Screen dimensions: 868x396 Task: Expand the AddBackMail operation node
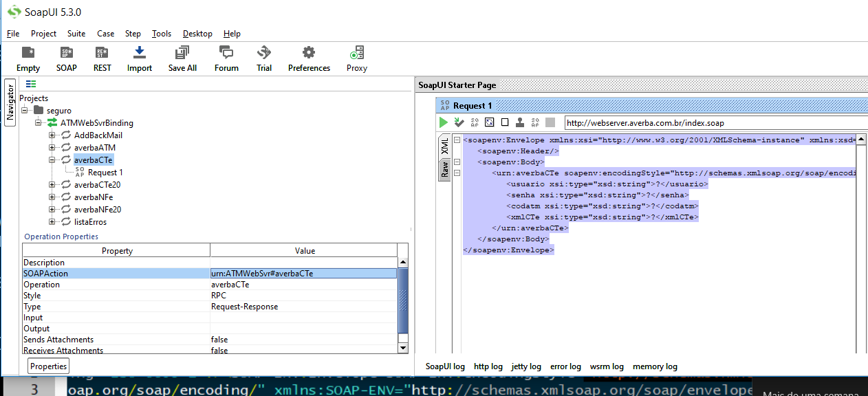[x=52, y=135]
